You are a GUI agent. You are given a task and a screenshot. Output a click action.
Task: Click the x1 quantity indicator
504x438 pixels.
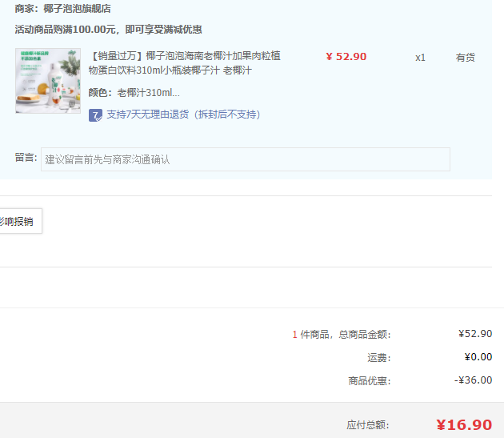tap(420, 58)
